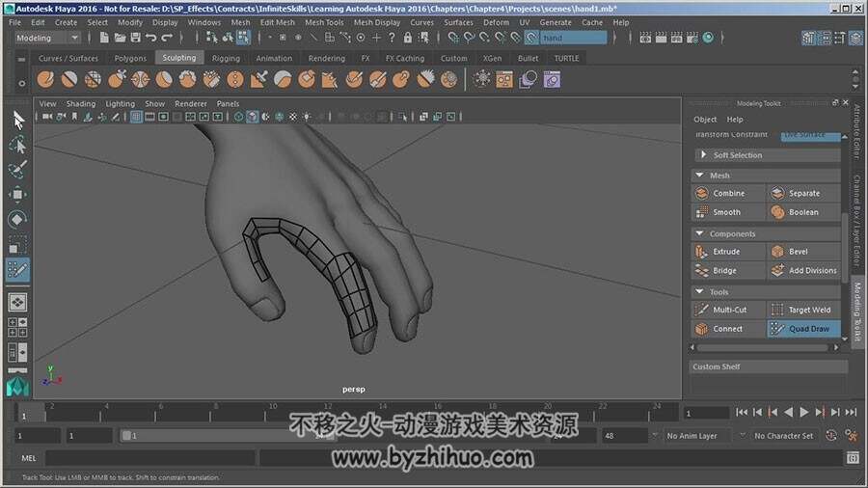The width and height of the screenshot is (868, 488).
Task: Jump to end of playback range
Action: (x=851, y=412)
